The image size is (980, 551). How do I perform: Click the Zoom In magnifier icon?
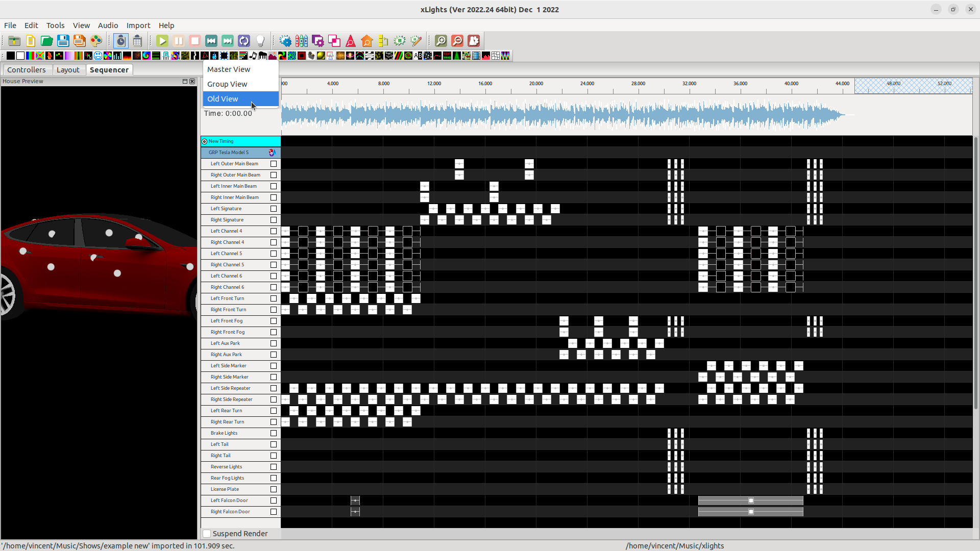click(x=441, y=41)
